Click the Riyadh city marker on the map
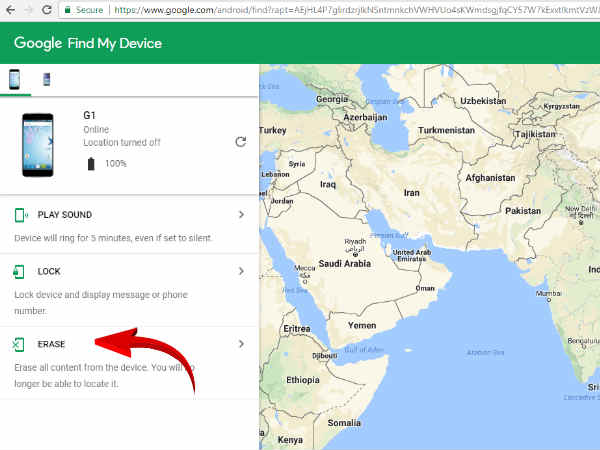The height and width of the screenshot is (450, 600). coord(356,254)
